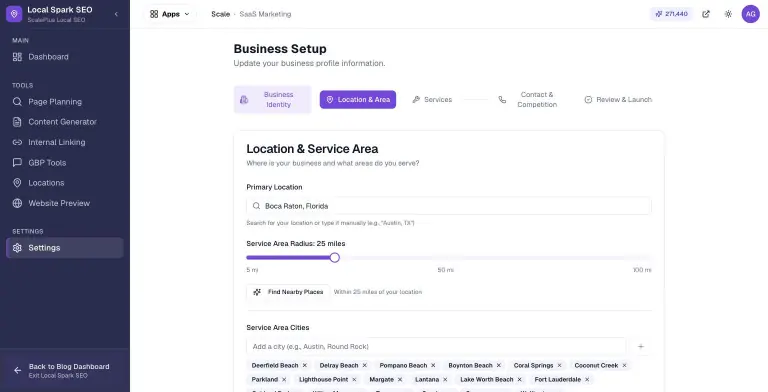Click the Find Nearby Places button
This screenshot has width=768, height=392.
click(288, 292)
